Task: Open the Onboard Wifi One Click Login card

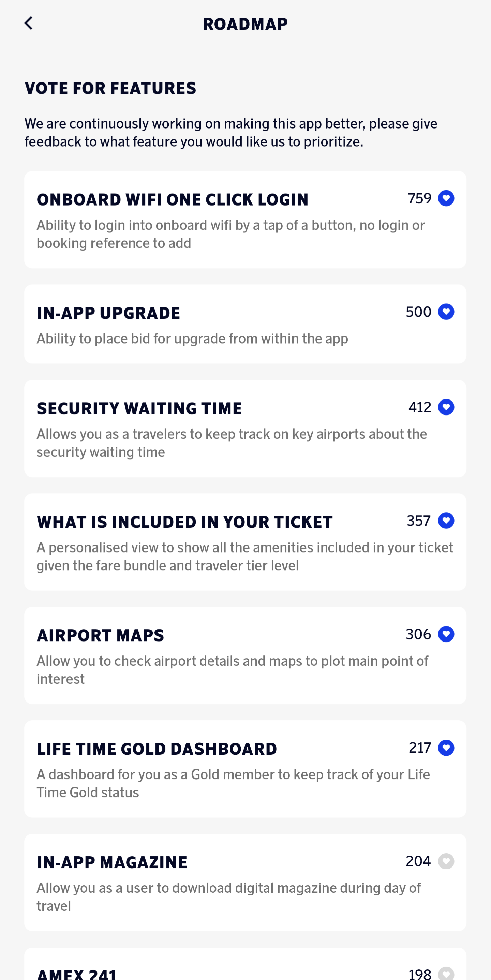Action: 245,220
